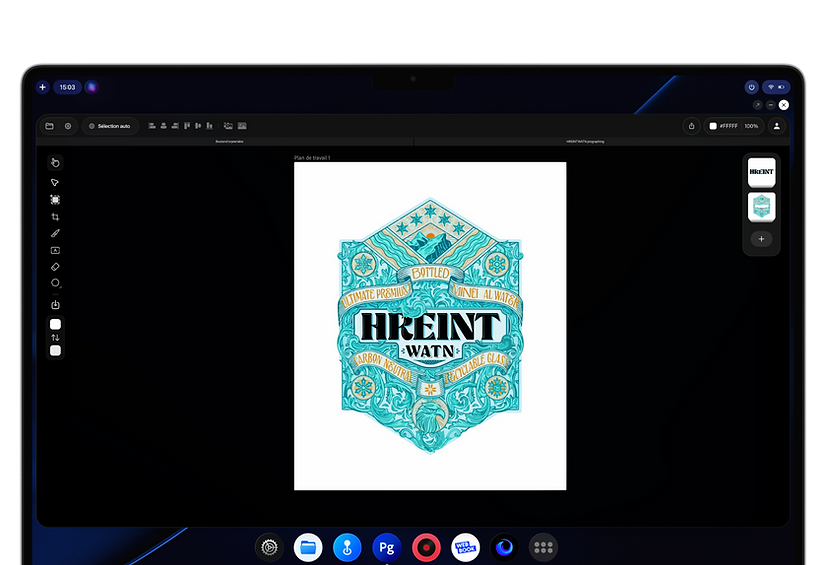Click the picture icon after the alignment buttons

[x=242, y=126]
